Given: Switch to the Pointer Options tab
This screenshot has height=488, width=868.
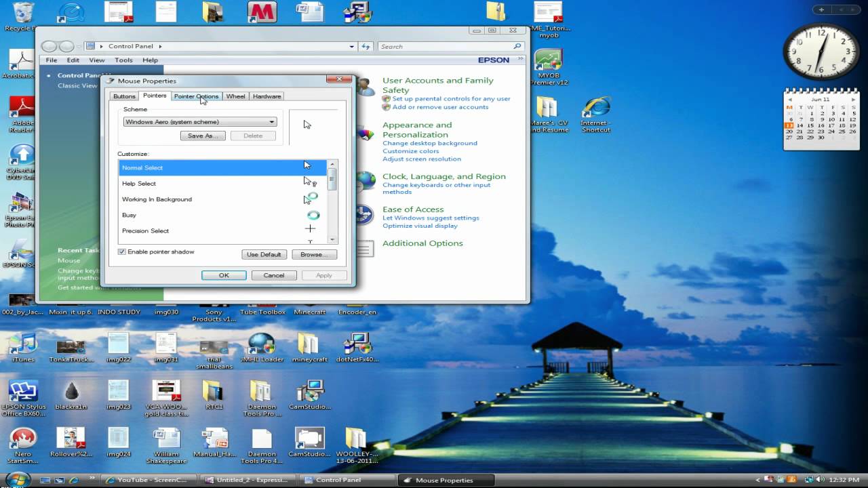Looking at the screenshot, I should [196, 96].
